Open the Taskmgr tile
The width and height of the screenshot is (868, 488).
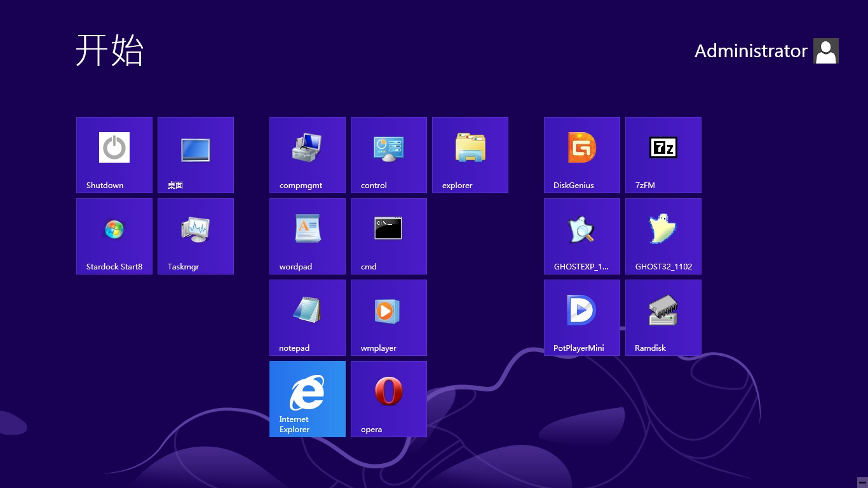(x=196, y=236)
